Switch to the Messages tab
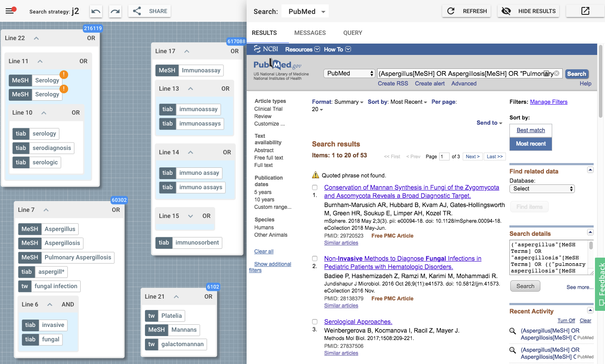 (310, 33)
